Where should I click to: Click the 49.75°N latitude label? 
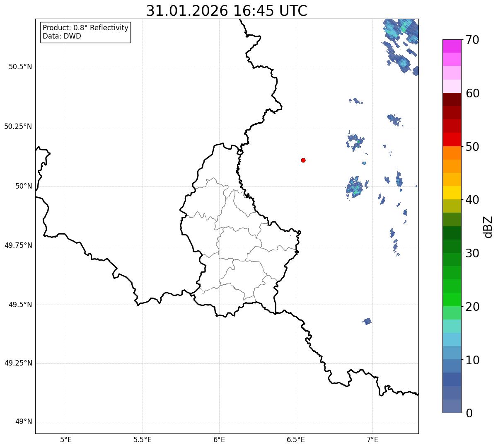click(18, 245)
